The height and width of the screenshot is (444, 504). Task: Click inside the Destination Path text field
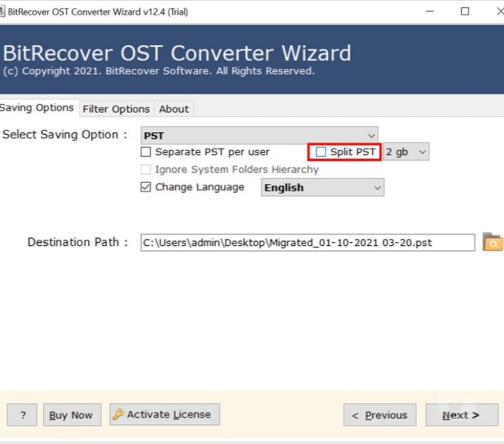307,243
